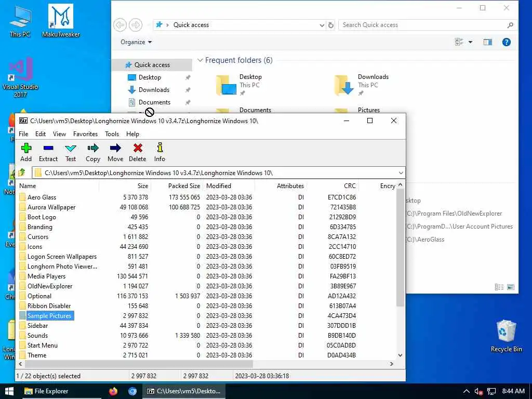Select the Sidebar folder
This screenshot has height=399, width=532.
[x=37, y=326]
